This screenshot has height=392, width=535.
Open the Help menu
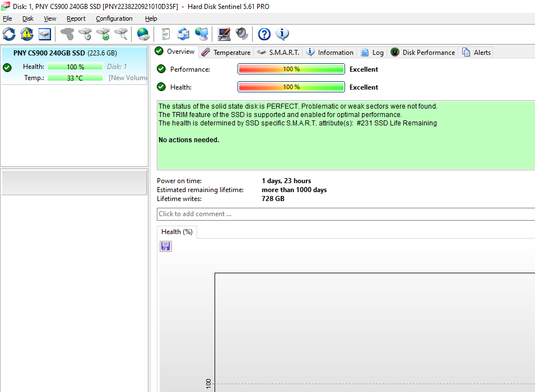[x=151, y=18]
